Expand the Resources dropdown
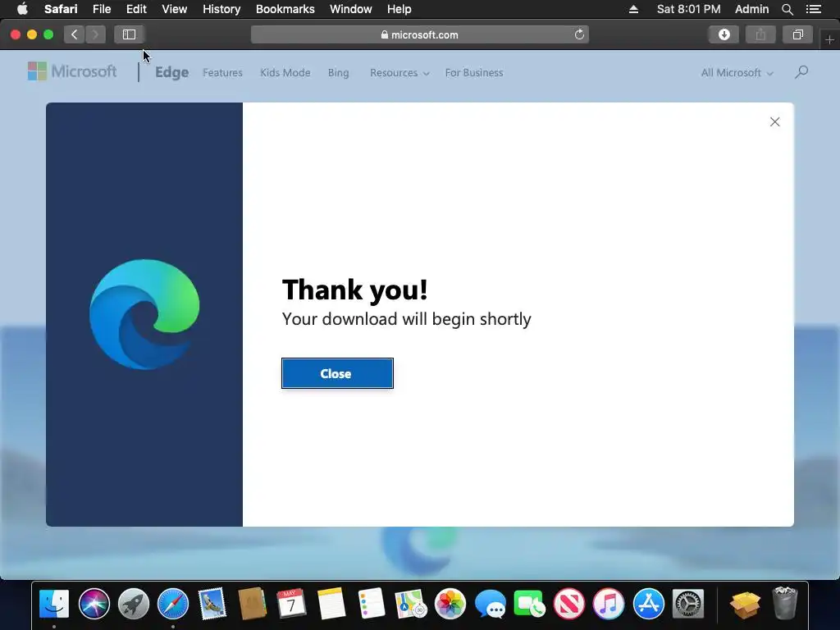 click(399, 73)
